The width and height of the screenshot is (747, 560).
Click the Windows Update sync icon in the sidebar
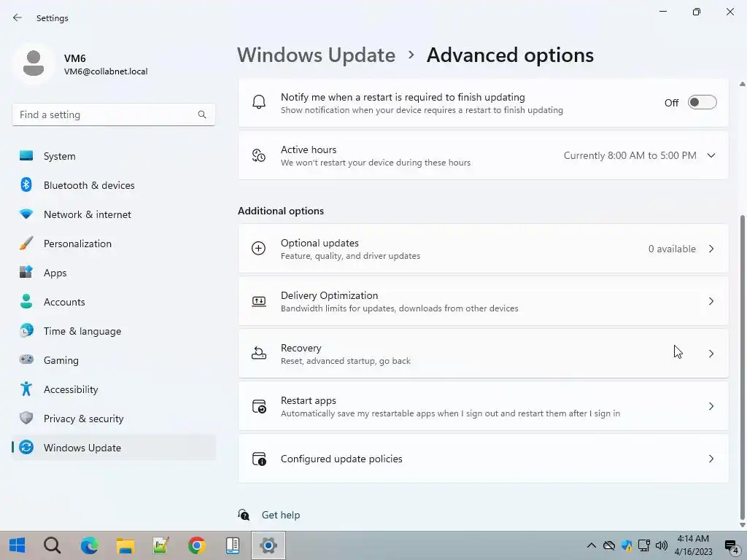coord(26,447)
